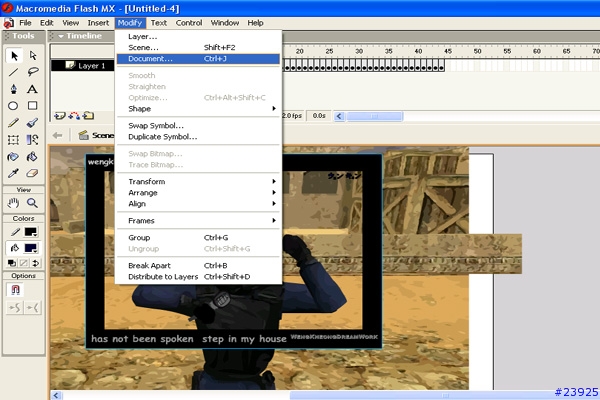600x400 pixels.
Task: Click the Smooth option button
Action: pos(15,307)
